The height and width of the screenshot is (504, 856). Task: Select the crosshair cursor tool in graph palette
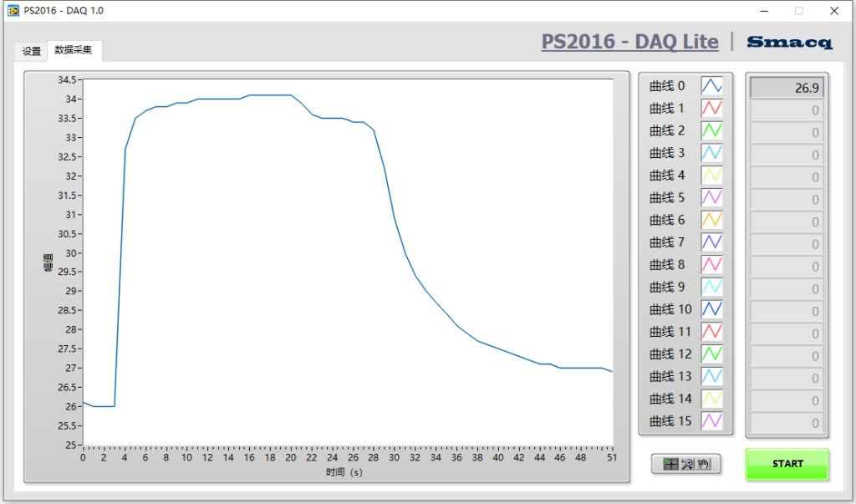(x=670, y=464)
